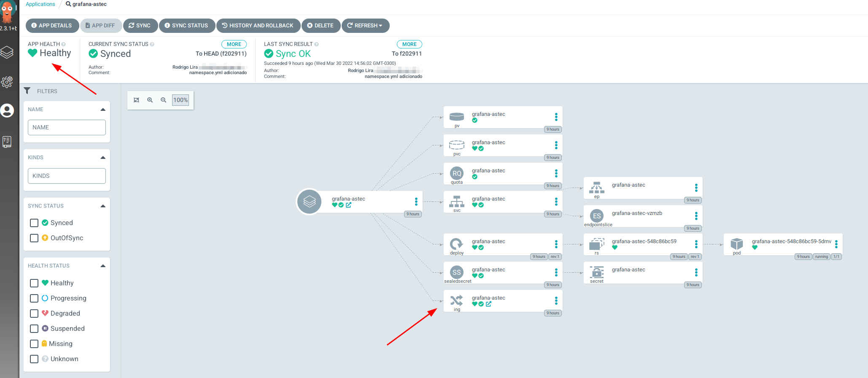Screen dimensions: 868x378
Task: Open the settings gears icon in sidebar
Action: pyautogui.click(x=7, y=82)
